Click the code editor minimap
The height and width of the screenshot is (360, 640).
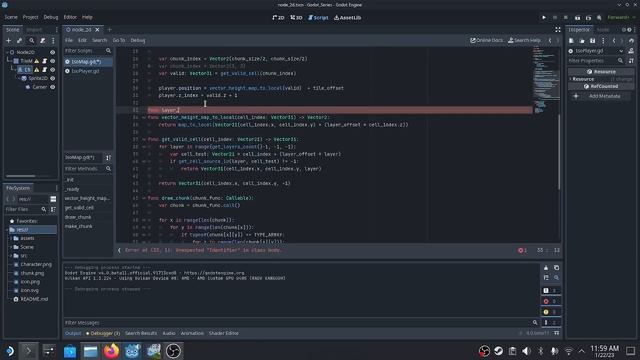[545, 80]
